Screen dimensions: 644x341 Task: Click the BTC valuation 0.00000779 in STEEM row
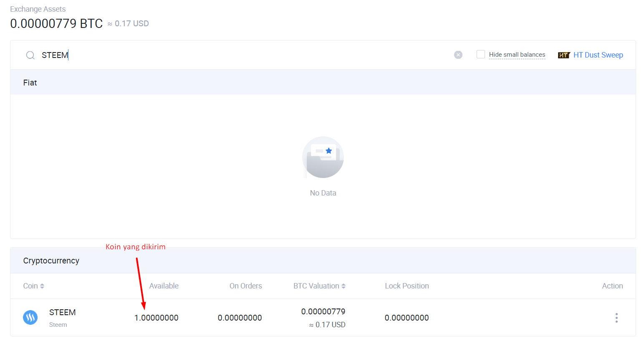point(323,311)
